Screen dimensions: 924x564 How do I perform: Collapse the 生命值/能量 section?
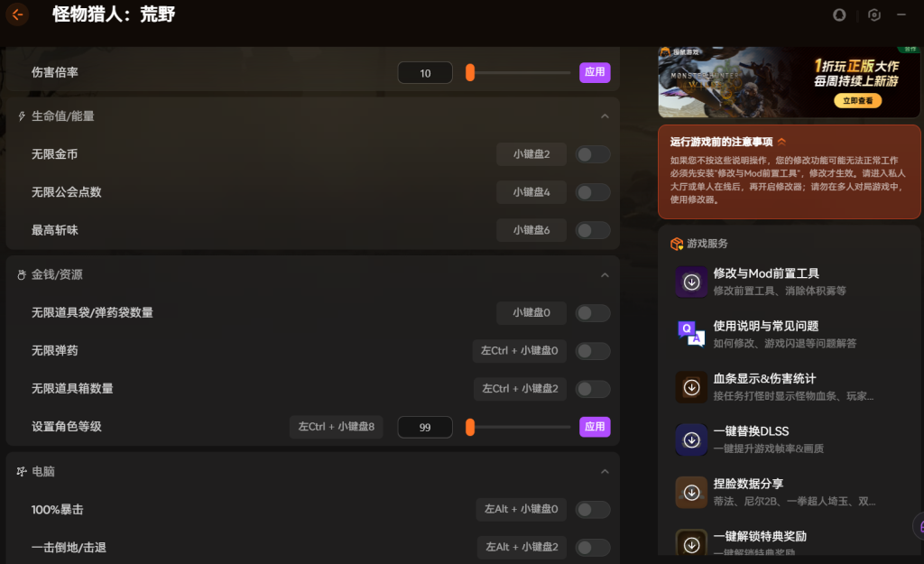click(x=605, y=116)
